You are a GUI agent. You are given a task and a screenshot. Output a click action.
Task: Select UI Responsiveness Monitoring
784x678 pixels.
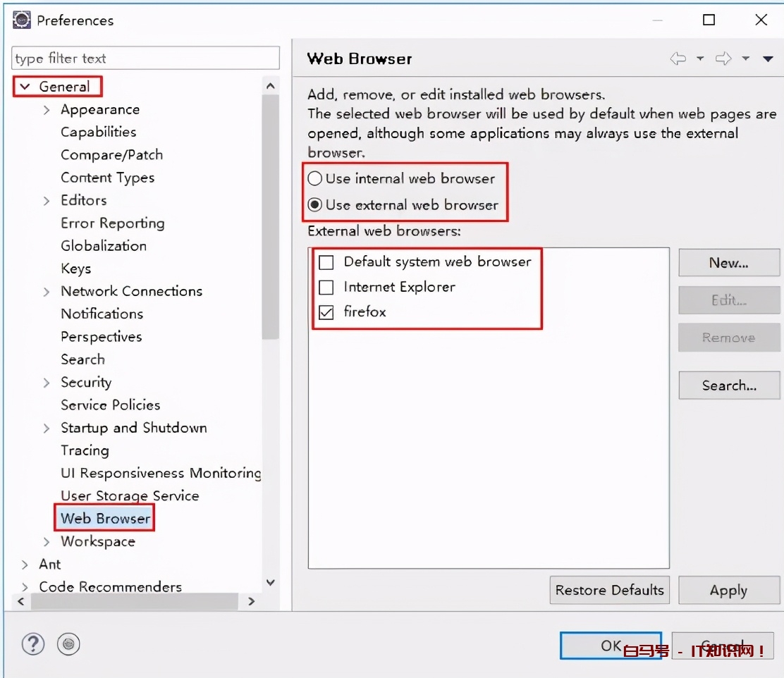pyautogui.click(x=161, y=474)
